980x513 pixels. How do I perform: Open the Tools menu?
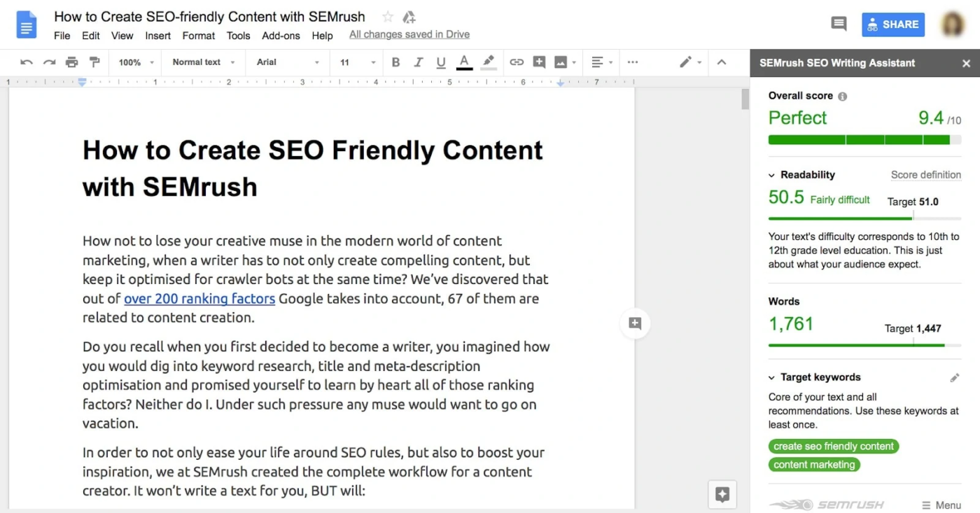(238, 36)
